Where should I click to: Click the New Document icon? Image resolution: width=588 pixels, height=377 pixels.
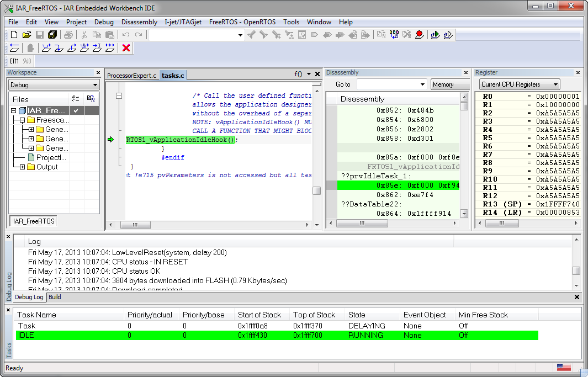14,35
